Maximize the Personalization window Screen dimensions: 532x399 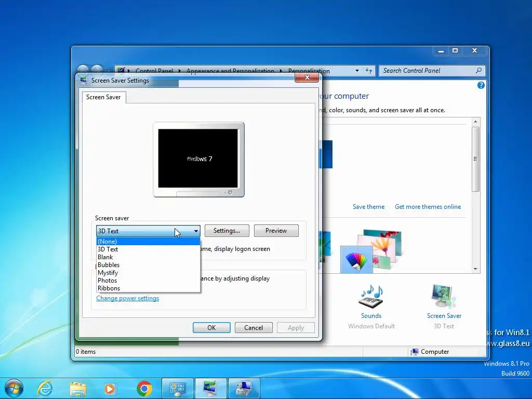(x=455, y=51)
